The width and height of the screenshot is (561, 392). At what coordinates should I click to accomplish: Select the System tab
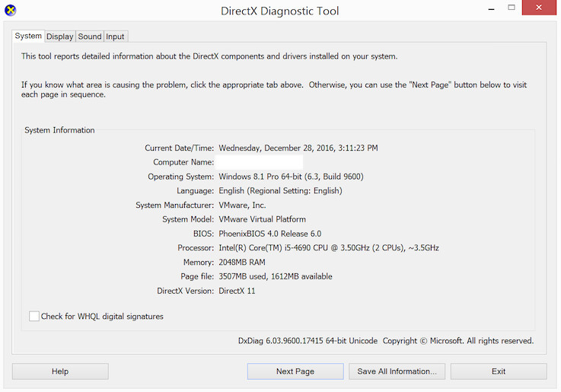[x=28, y=36]
